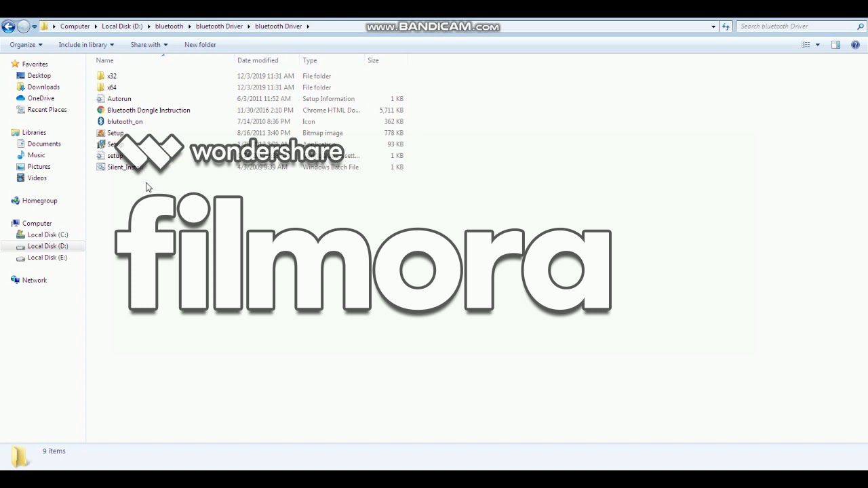Sort files by the Size column
The width and height of the screenshot is (868, 488).
[373, 60]
